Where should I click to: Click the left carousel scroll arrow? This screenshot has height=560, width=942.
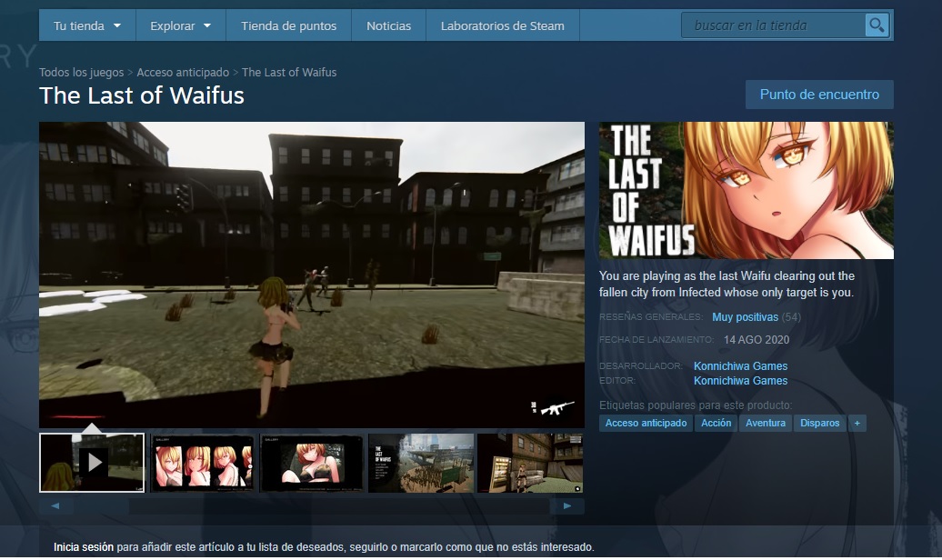pos(55,506)
